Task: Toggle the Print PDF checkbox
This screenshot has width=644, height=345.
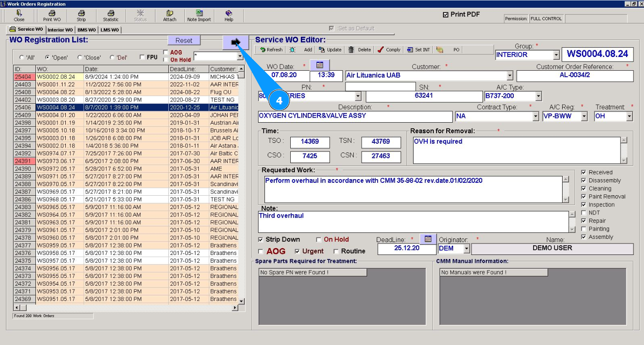Action: click(445, 15)
